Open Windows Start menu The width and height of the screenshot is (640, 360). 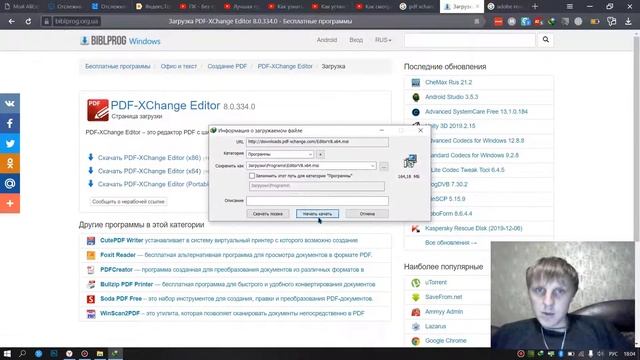[x=7, y=353]
